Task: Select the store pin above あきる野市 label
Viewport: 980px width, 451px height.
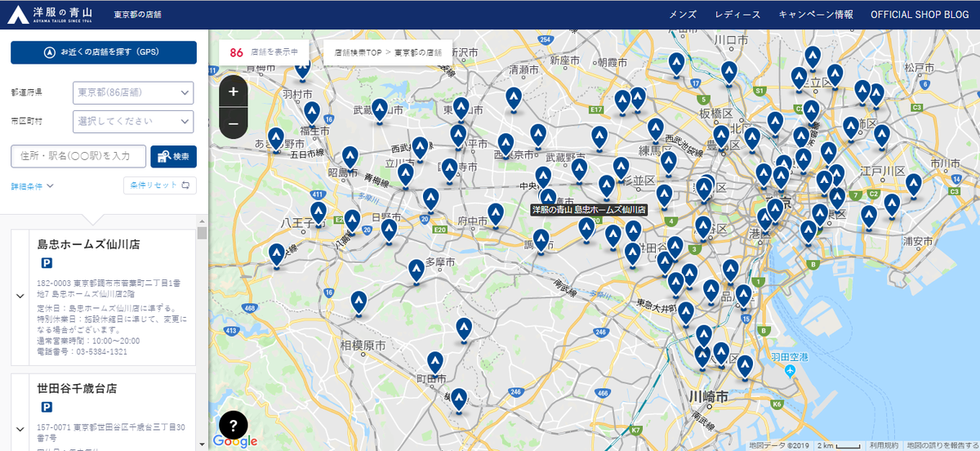Action: (276, 140)
